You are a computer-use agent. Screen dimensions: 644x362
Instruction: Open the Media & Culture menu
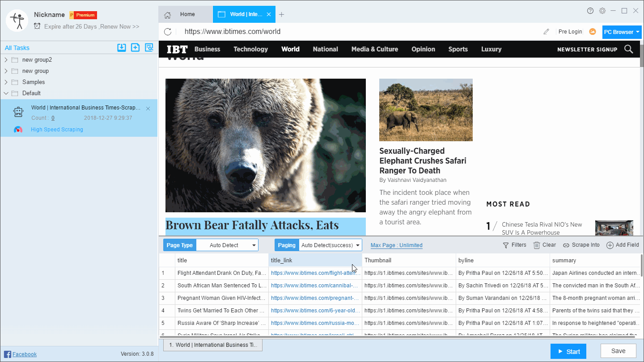374,49
